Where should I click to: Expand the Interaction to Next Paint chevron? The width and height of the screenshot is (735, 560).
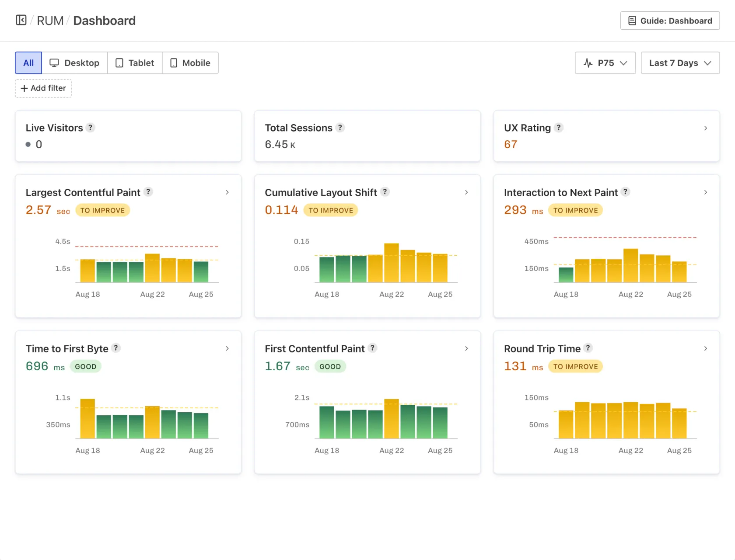point(705,192)
